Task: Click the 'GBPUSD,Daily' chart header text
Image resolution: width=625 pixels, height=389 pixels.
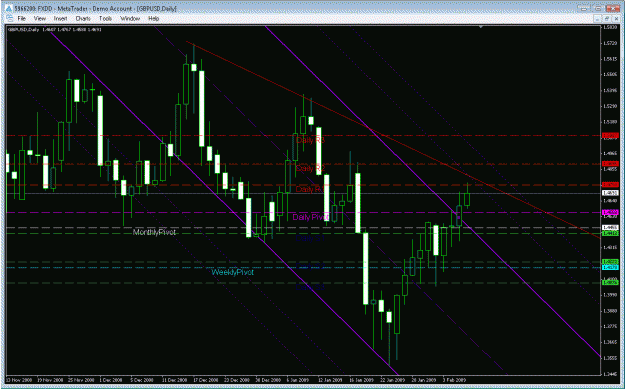Action: pos(24,30)
